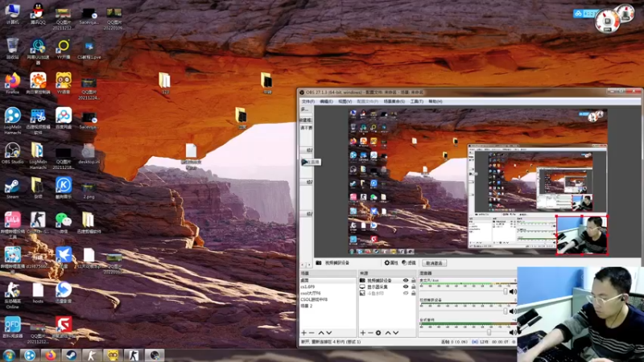The image size is (644, 362).
Task: Click the 滤镜 filters button in source toolbar
Action: [409, 263]
